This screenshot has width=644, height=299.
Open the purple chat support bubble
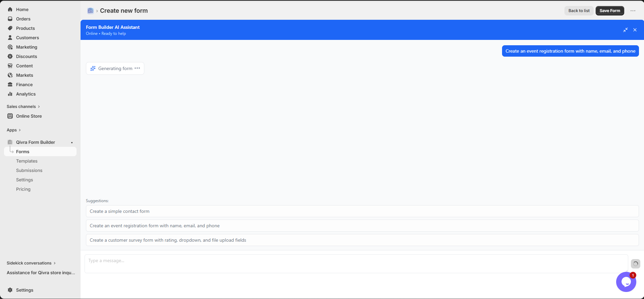(x=626, y=282)
